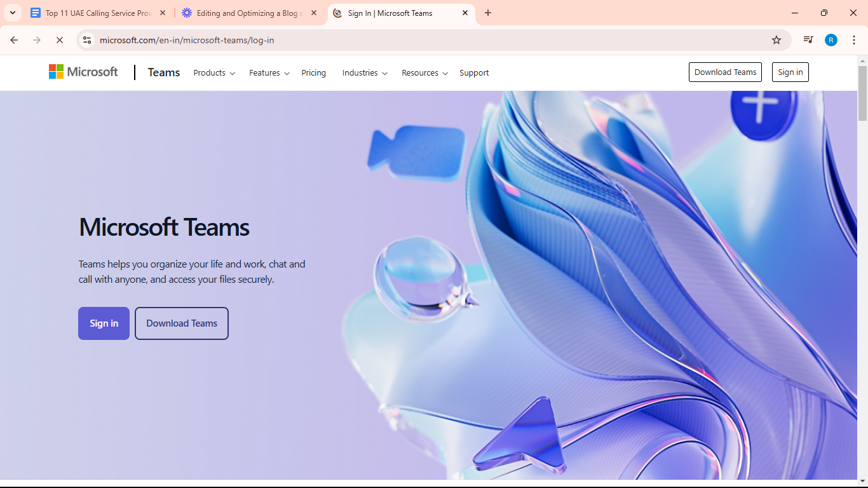Viewport: 868px width, 488px height.
Task: Expand the Resources menu
Action: pos(424,73)
